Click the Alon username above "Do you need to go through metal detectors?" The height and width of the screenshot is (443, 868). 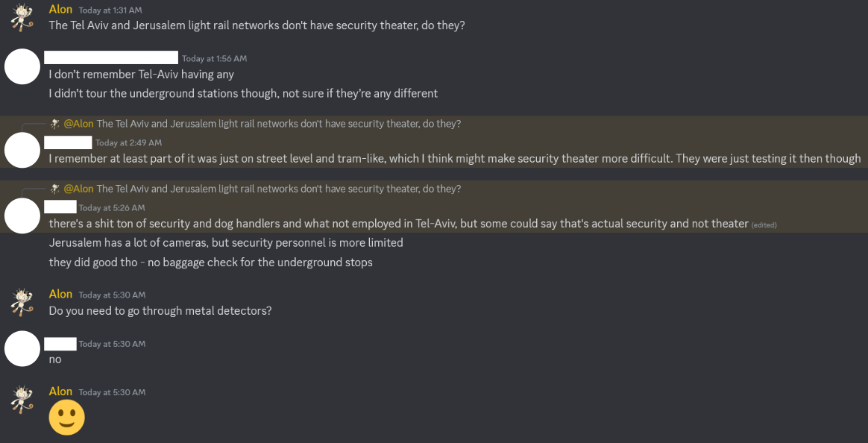[60, 295]
